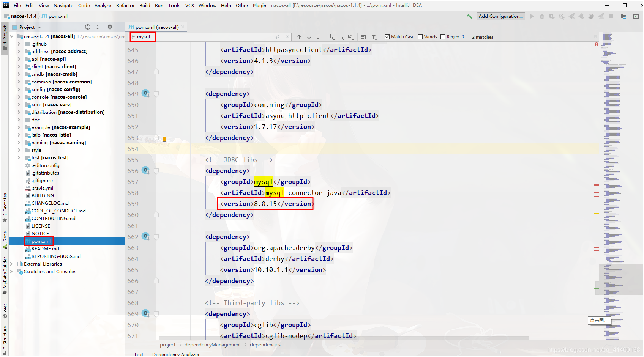Click the search filter funnel icon
The height and width of the screenshot is (357, 644).
click(x=374, y=37)
